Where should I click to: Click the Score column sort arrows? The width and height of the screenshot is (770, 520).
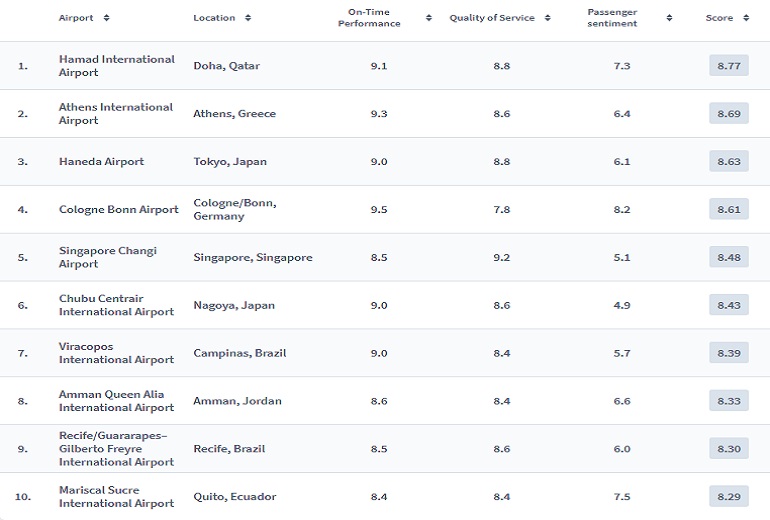(x=745, y=18)
